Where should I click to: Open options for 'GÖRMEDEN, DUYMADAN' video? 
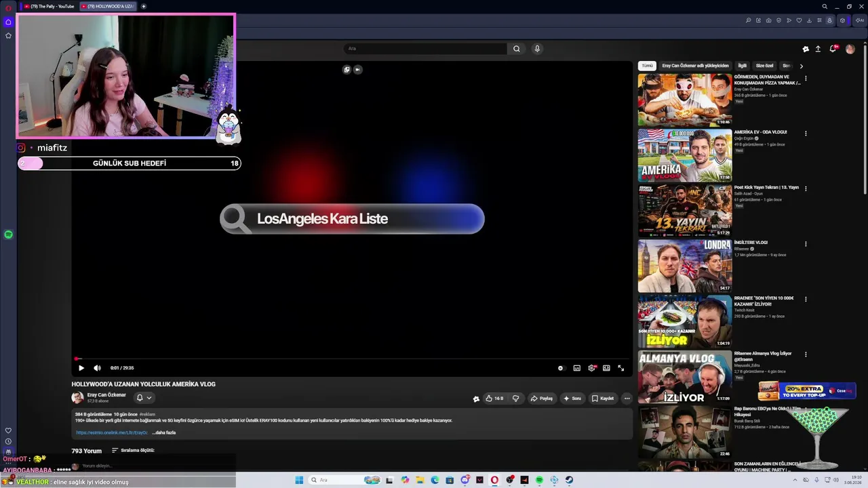click(x=806, y=79)
